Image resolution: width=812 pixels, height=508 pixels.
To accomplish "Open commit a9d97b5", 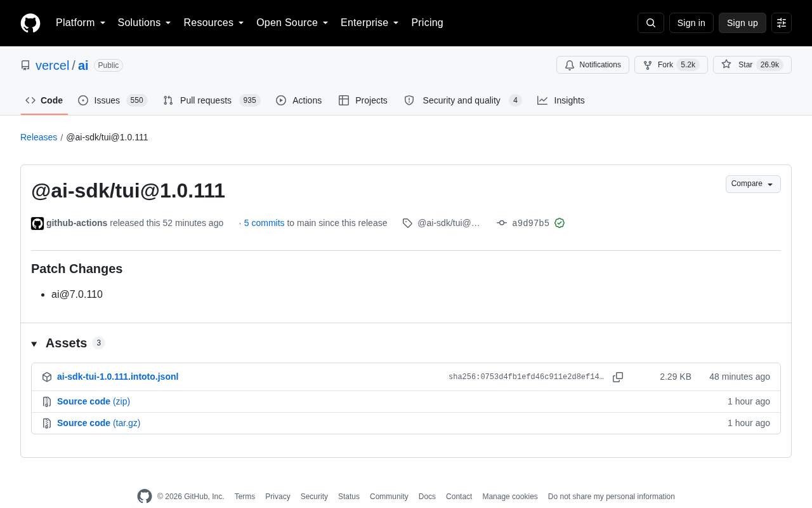I will (x=531, y=223).
